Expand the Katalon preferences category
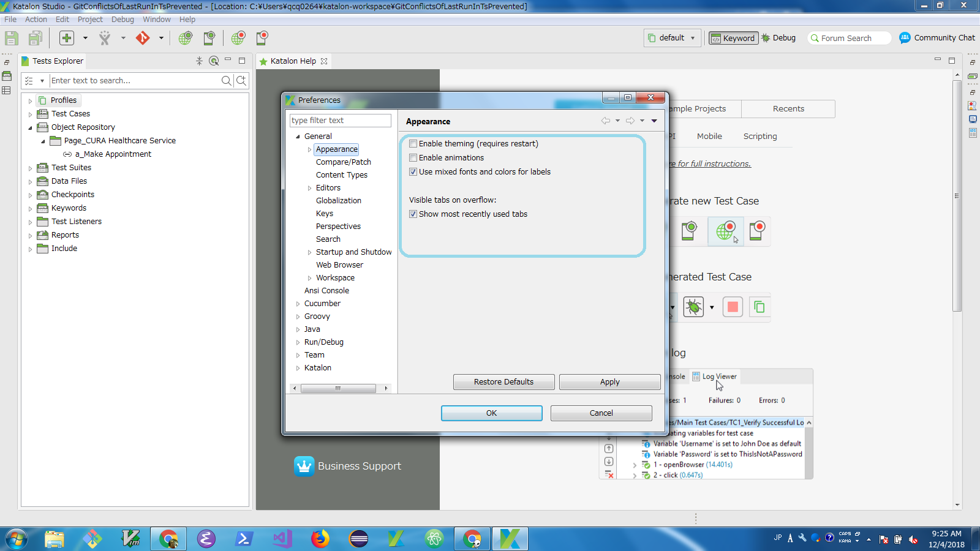 pos(298,368)
